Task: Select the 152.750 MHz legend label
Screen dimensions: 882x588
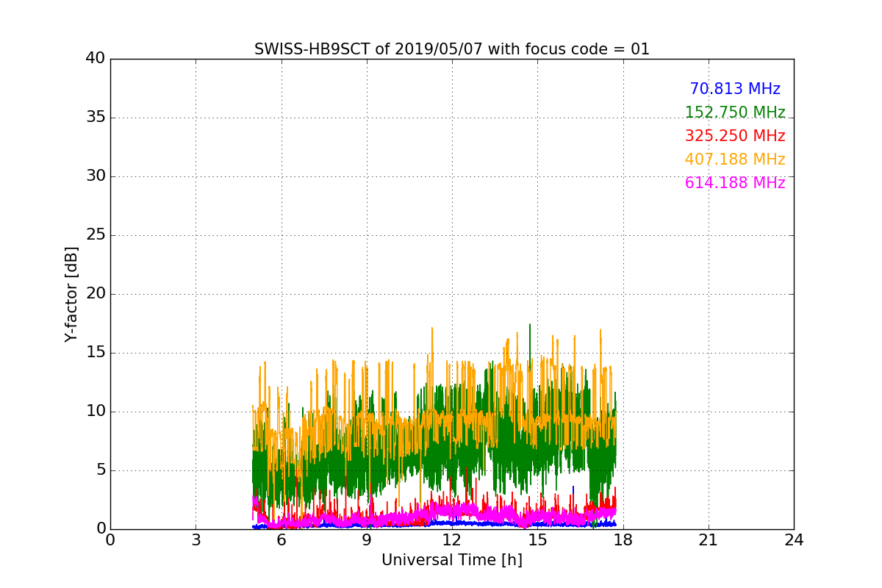Action: point(735,112)
